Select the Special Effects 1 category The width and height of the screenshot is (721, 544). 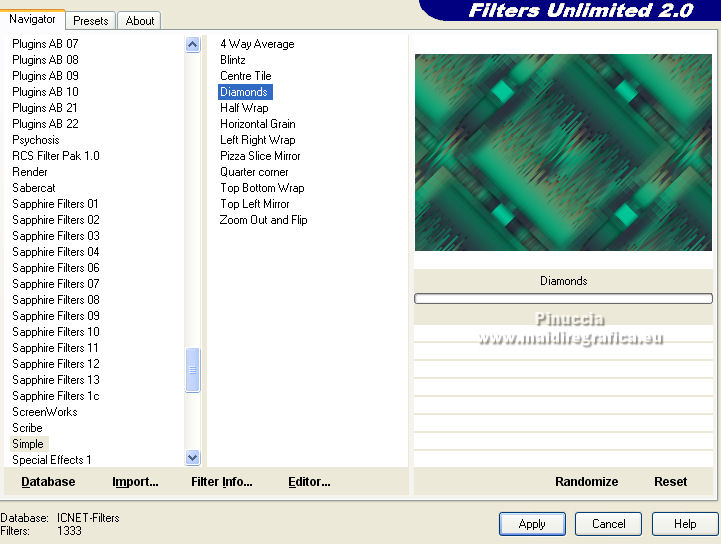(52, 460)
